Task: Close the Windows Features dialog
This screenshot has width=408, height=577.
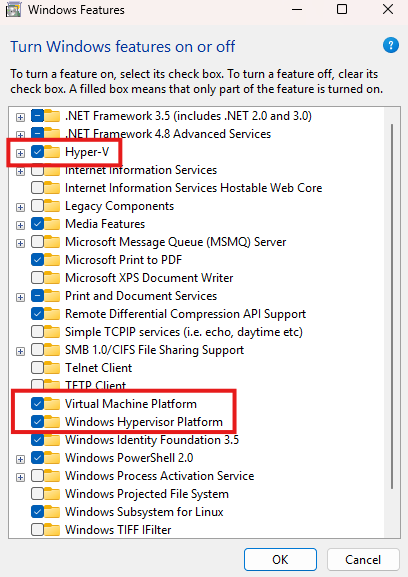Action: [x=388, y=10]
